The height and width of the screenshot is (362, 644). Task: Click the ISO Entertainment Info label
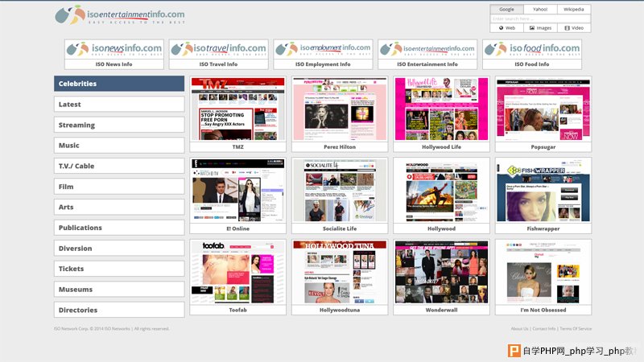(427, 64)
